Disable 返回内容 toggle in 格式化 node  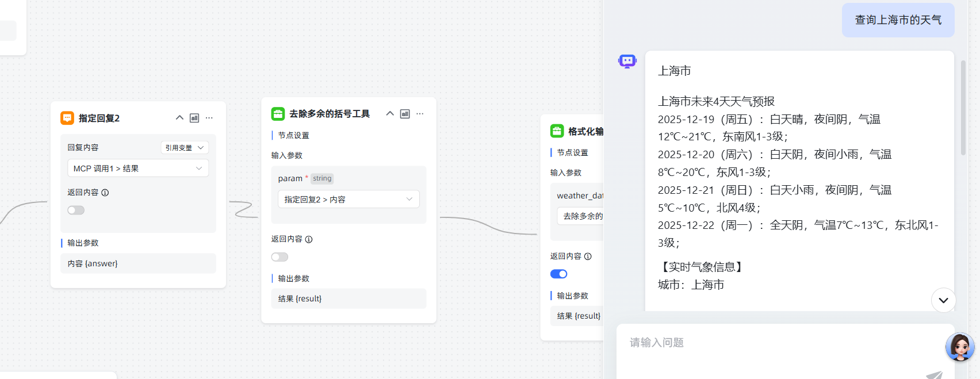[x=558, y=274]
